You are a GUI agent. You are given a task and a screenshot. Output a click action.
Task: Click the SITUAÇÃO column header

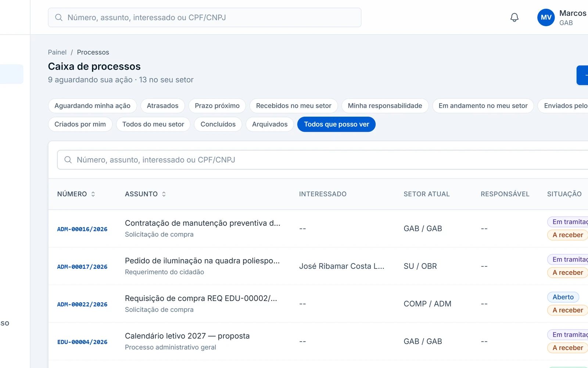564,194
